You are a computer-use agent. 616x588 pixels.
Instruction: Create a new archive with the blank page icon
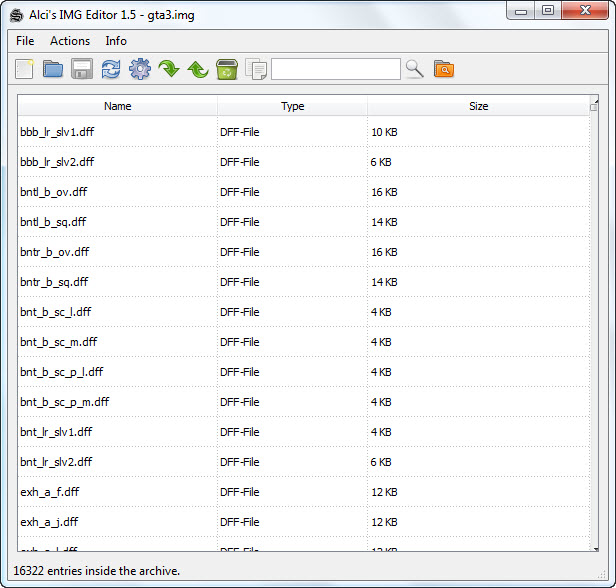click(24, 69)
